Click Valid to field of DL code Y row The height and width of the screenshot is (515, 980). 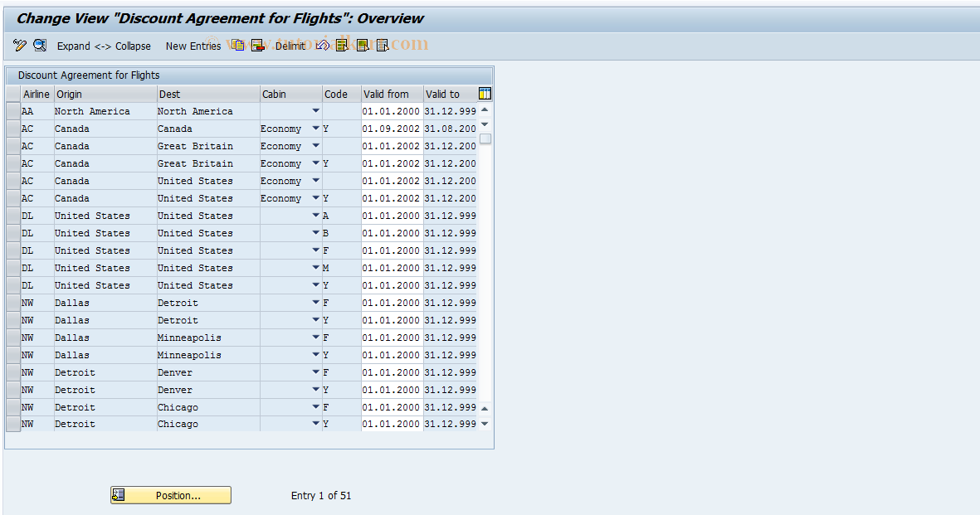(450, 285)
